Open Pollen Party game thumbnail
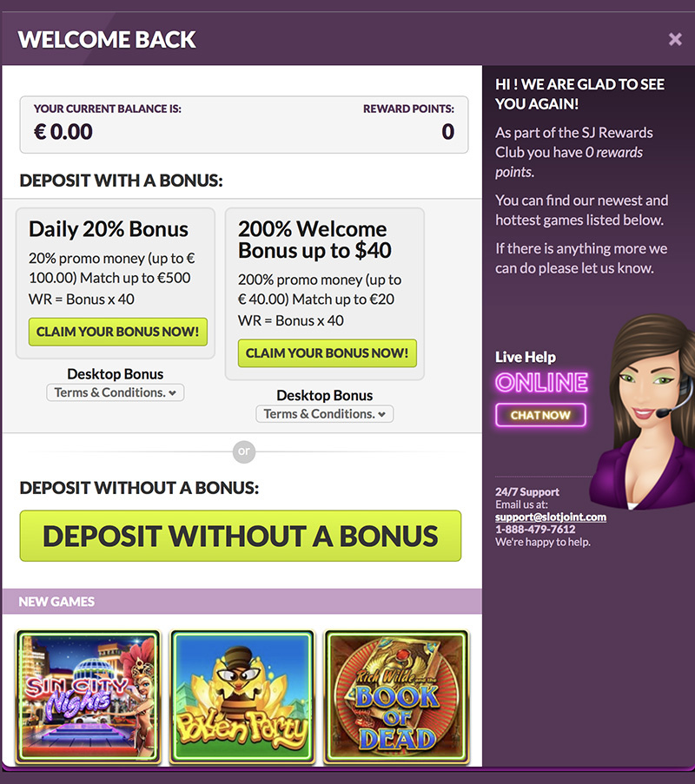This screenshot has height=784, width=695. (x=242, y=697)
